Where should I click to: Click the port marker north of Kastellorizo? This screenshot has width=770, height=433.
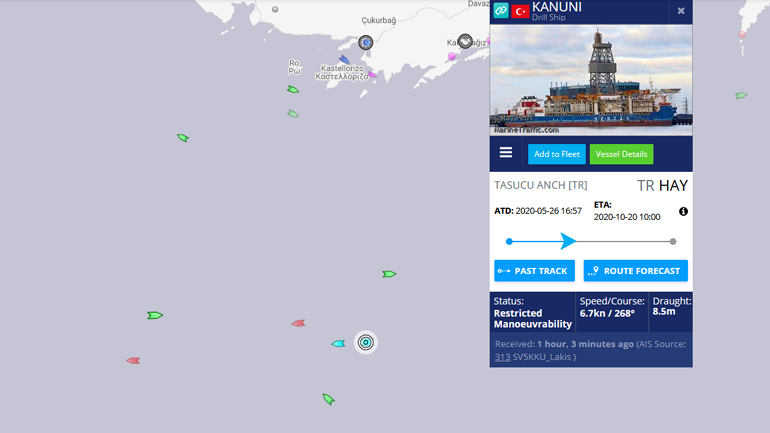(x=365, y=42)
